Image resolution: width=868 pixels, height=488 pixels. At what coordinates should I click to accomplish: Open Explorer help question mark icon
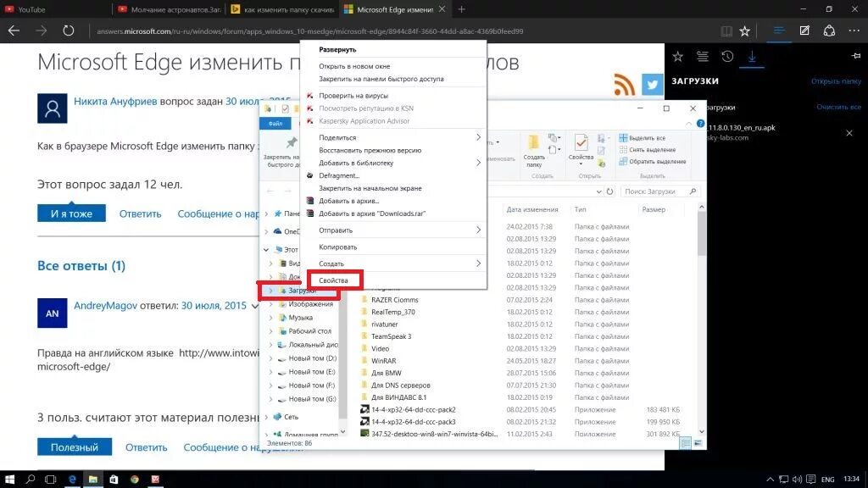700,124
